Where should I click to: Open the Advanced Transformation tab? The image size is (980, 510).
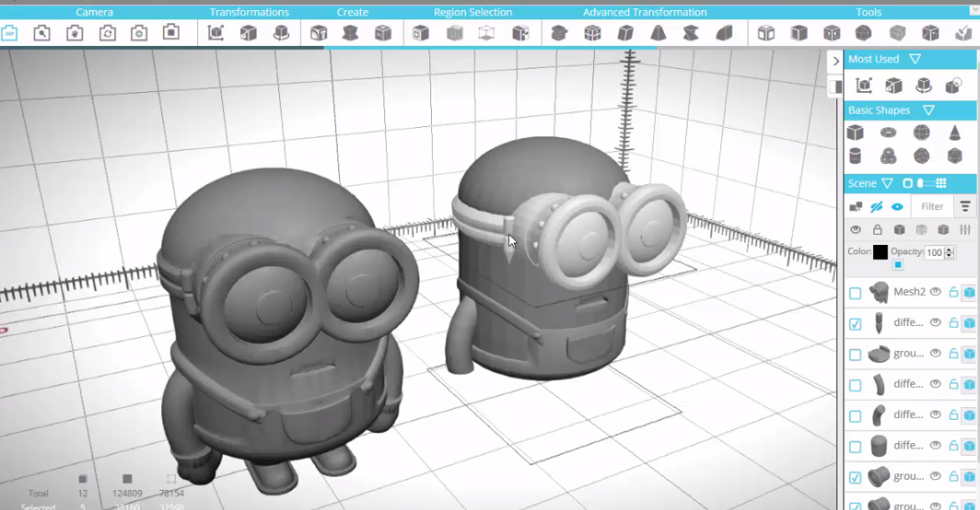pos(645,12)
